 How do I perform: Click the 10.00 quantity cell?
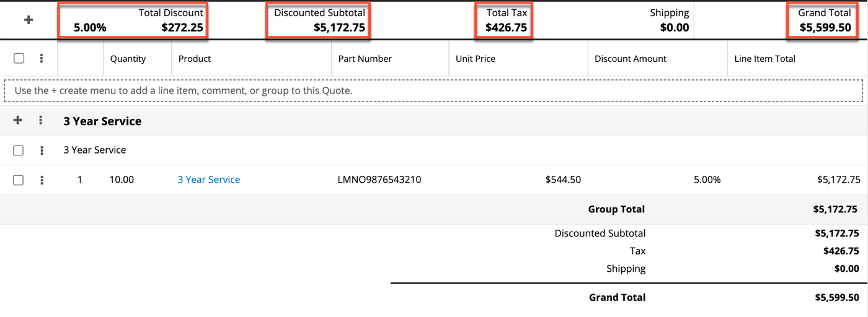pos(122,180)
